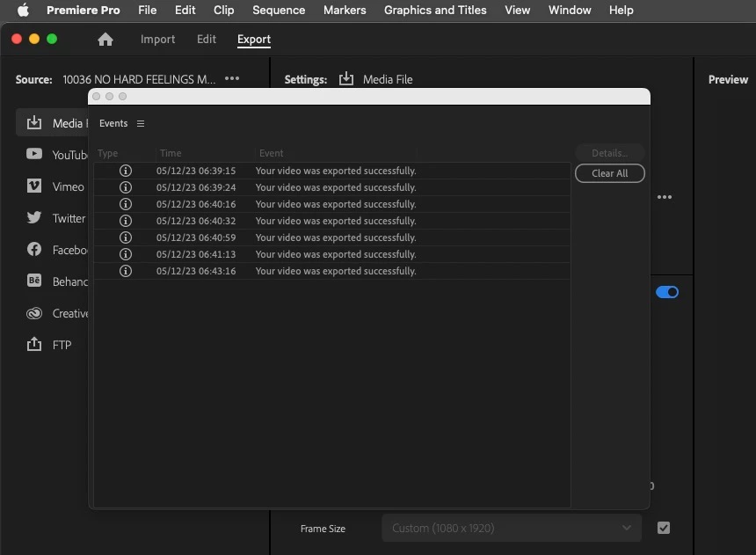Open the Frame Size dropdown
Viewport: 756px width, 555px height.
(512, 528)
